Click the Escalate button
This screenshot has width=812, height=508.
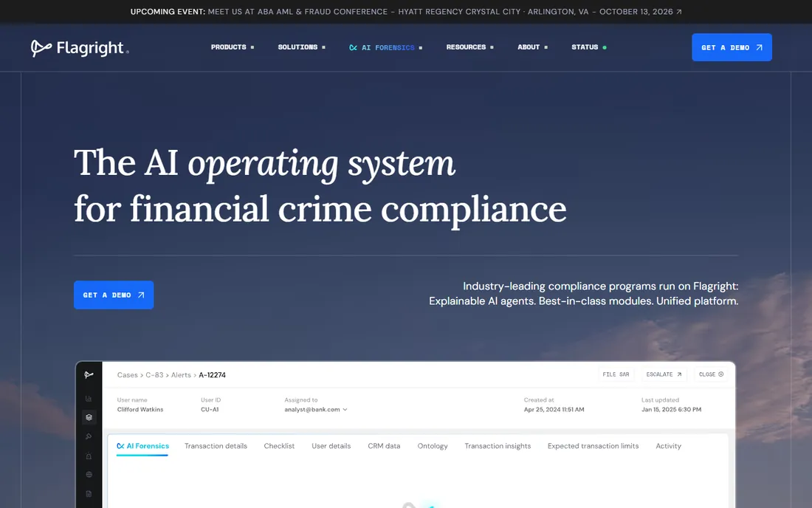(x=664, y=374)
